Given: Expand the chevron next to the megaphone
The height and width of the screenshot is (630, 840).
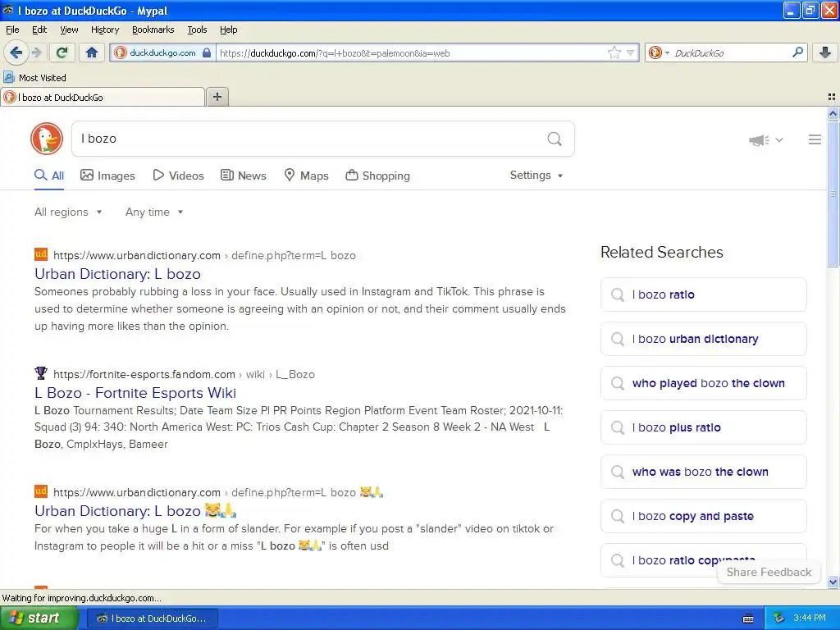Looking at the screenshot, I should [779, 139].
